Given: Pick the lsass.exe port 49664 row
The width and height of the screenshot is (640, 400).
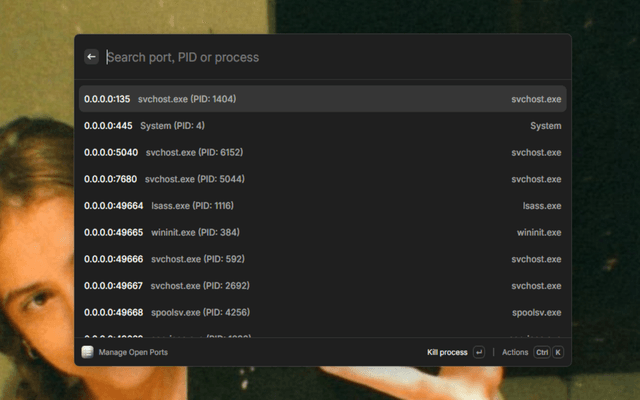Looking at the screenshot, I should coord(322,206).
